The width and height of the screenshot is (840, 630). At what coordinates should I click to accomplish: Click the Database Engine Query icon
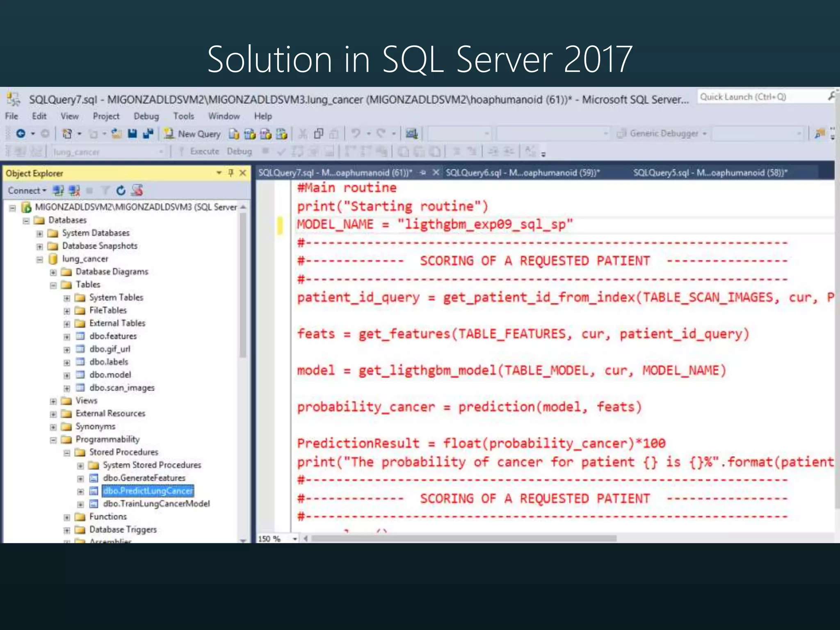(234, 134)
